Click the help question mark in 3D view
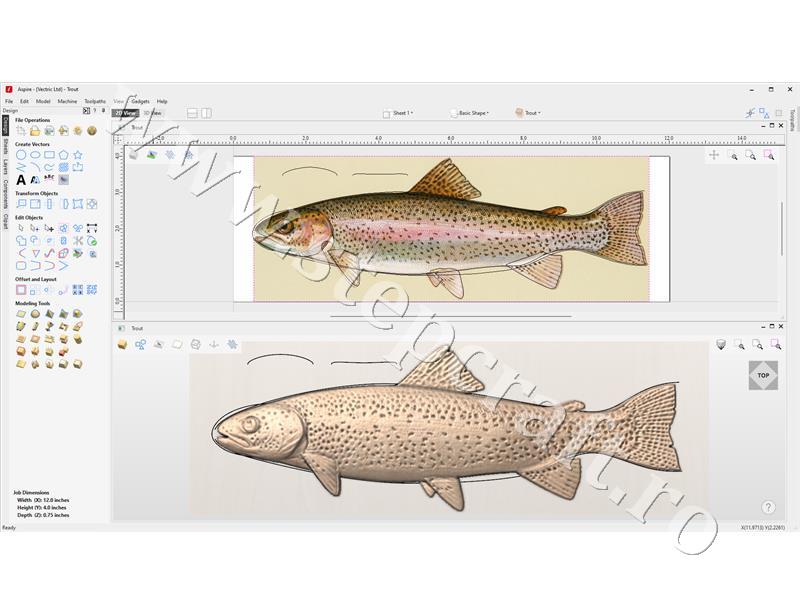The height and width of the screenshot is (615, 800). pos(768,507)
